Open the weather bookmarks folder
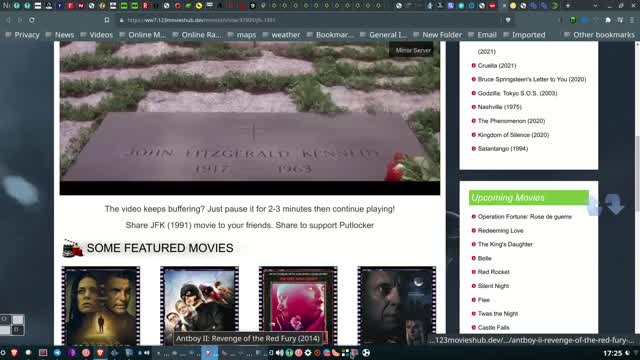Viewport: 640px width, 360px height. [x=281, y=35]
